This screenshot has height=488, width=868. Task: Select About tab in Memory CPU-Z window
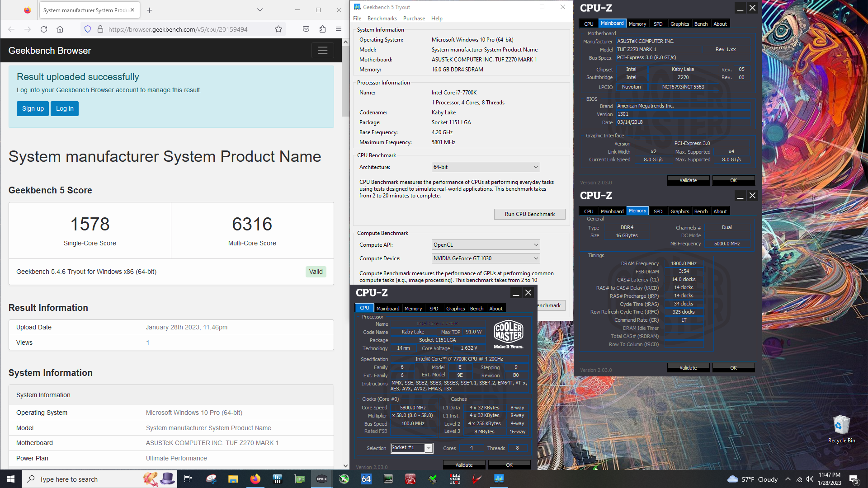(720, 211)
